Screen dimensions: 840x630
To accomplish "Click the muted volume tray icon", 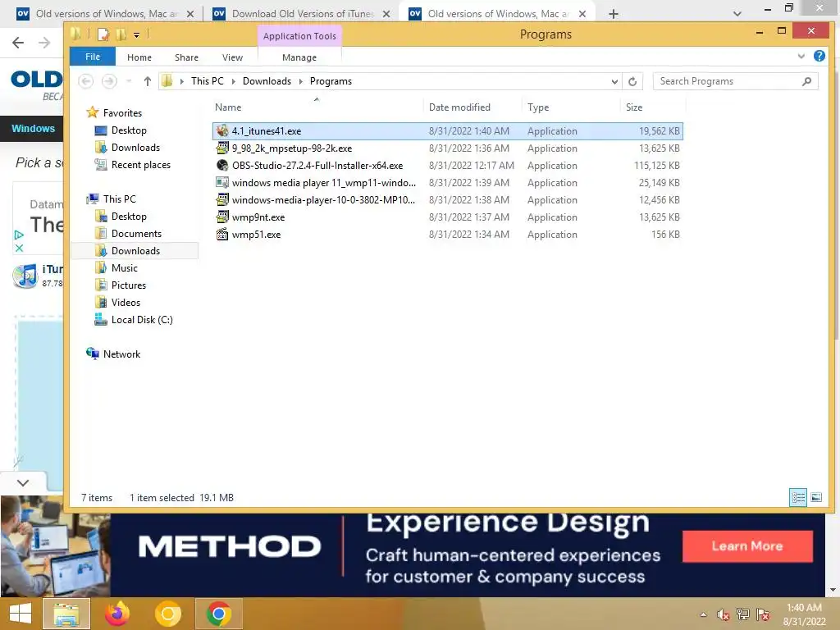I will pos(723,614).
